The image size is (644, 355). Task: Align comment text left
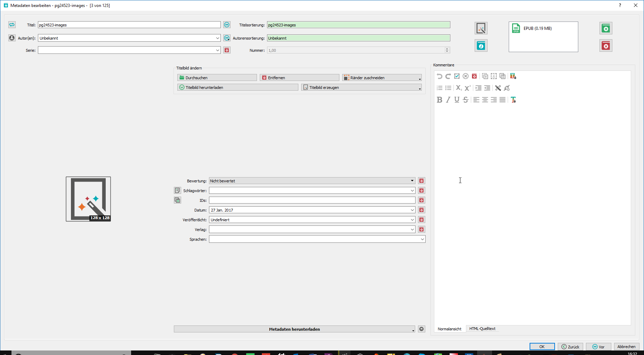pos(476,100)
